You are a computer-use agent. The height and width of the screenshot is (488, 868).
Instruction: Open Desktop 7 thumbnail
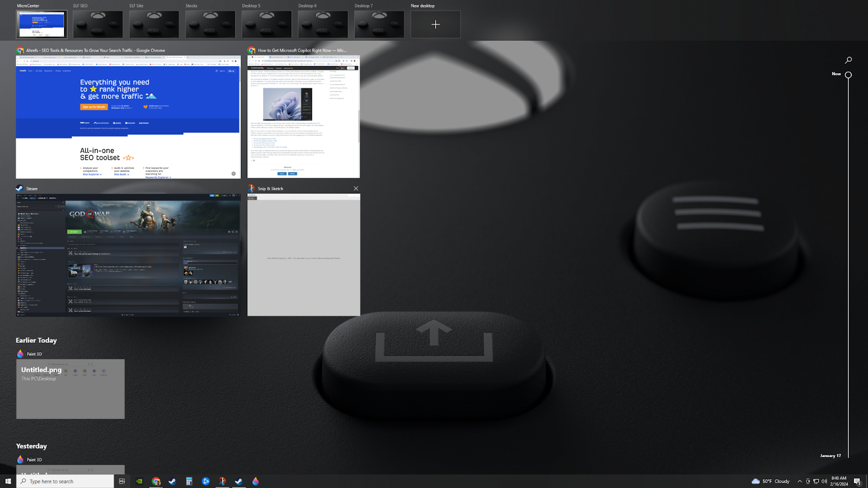(379, 24)
